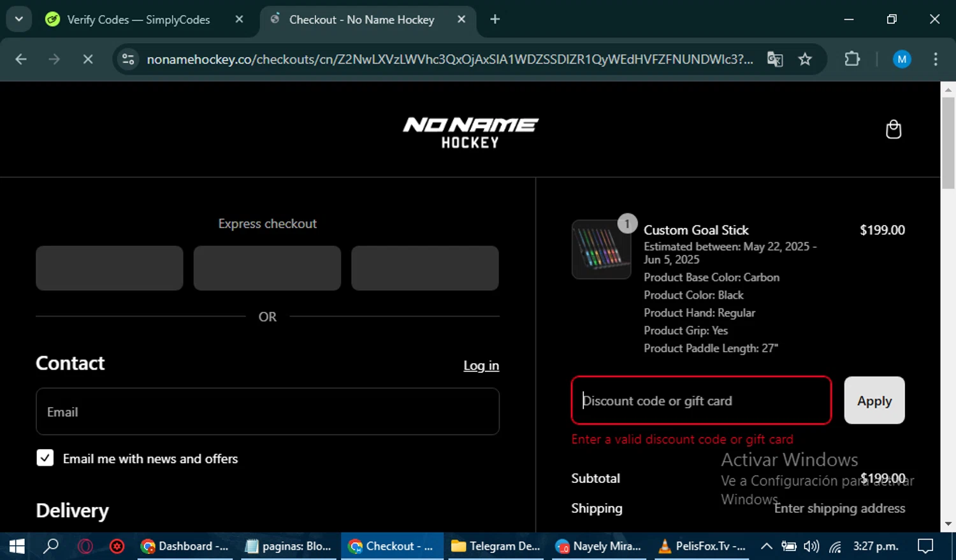
Task: Open the Windows notification center
Action: click(x=925, y=546)
